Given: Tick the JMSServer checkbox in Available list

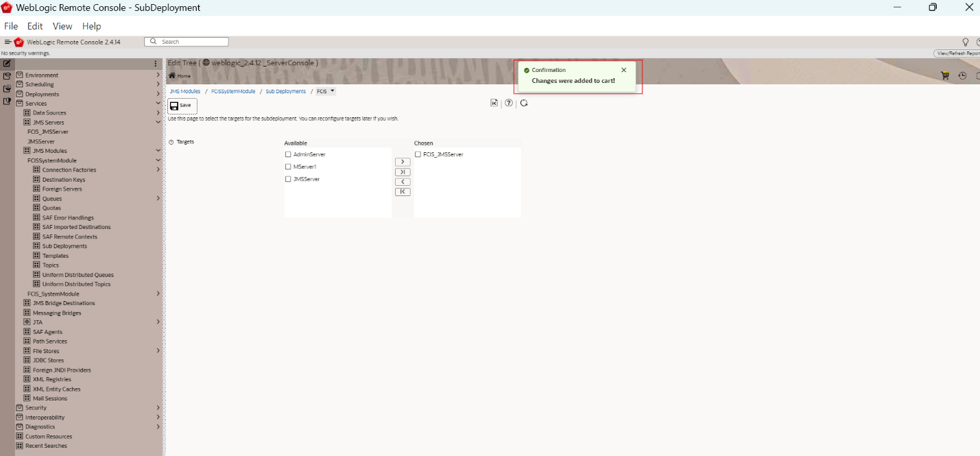Looking at the screenshot, I should pyautogui.click(x=288, y=179).
